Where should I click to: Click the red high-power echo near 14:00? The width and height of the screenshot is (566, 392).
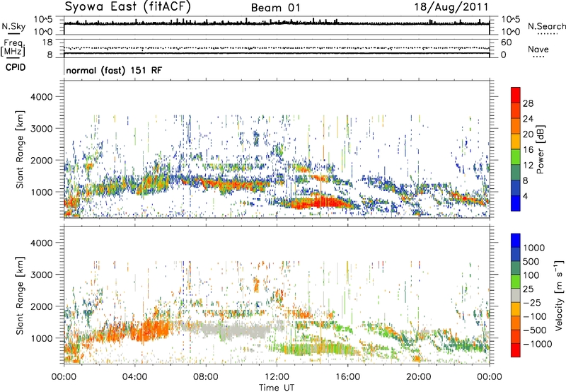point(318,202)
